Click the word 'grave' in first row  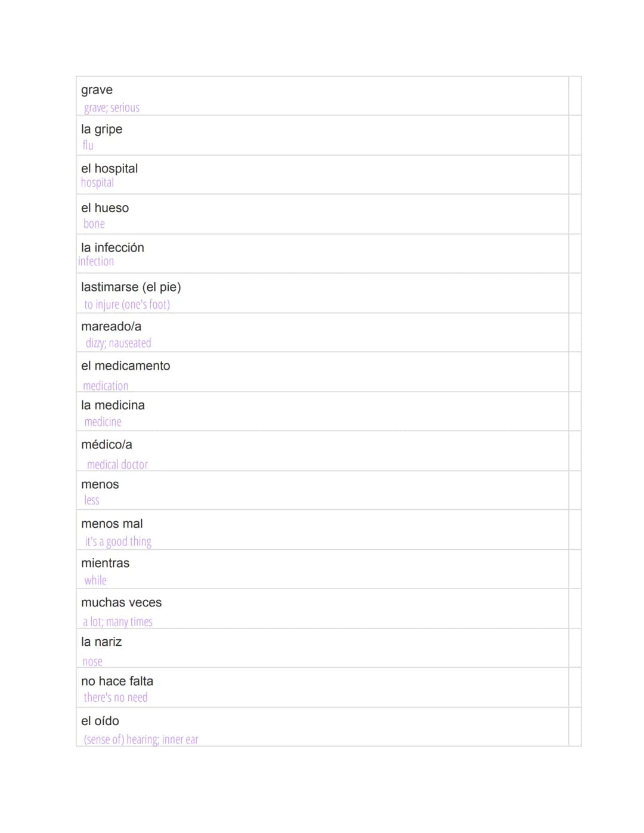tap(97, 90)
